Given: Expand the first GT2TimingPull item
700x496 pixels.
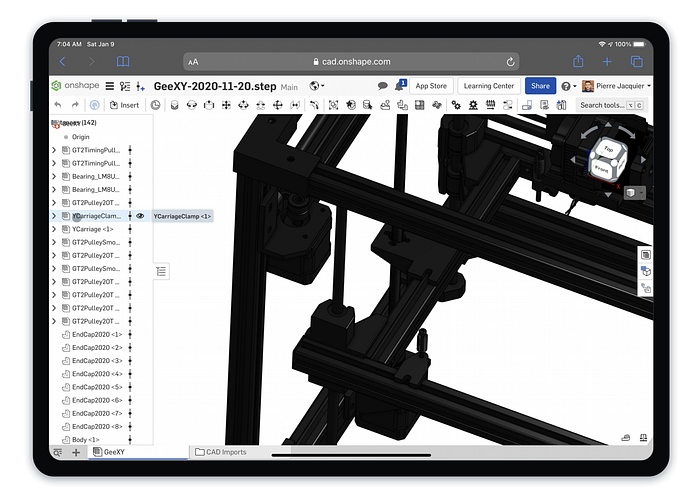Looking at the screenshot, I should 54,150.
